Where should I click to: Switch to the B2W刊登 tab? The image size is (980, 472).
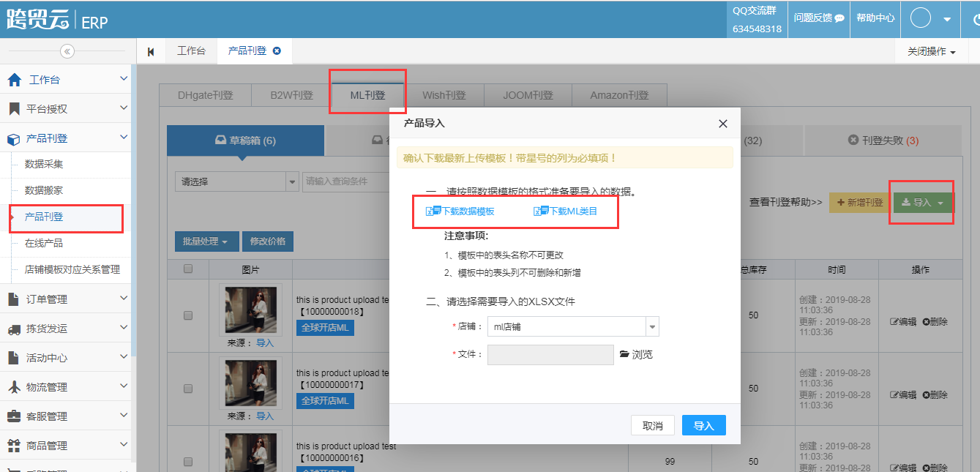click(x=291, y=95)
